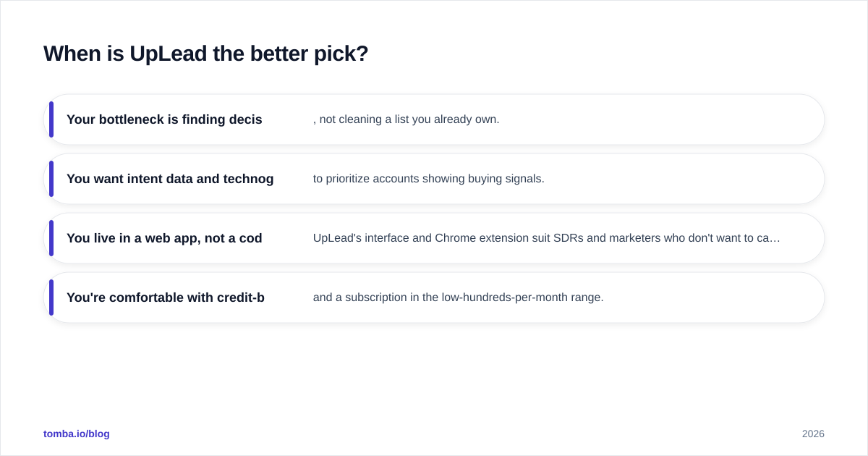Image resolution: width=868 pixels, height=456 pixels.
Task: Click the purple accent bar on credit-based card
Action: click(51, 297)
